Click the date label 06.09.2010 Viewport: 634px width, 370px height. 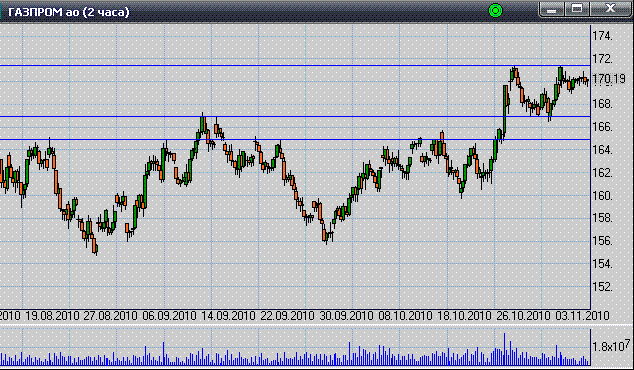pyautogui.click(x=169, y=315)
